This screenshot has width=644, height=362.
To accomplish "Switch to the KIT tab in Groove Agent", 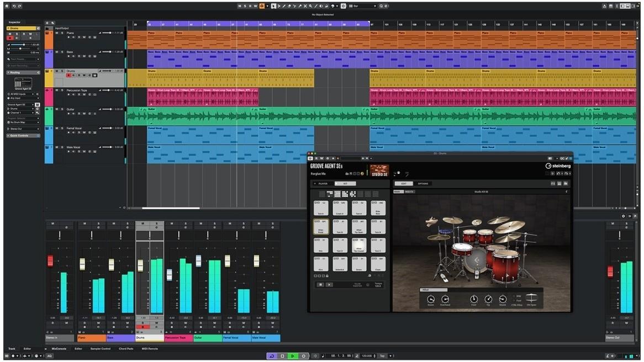I will click(x=345, y=184).
